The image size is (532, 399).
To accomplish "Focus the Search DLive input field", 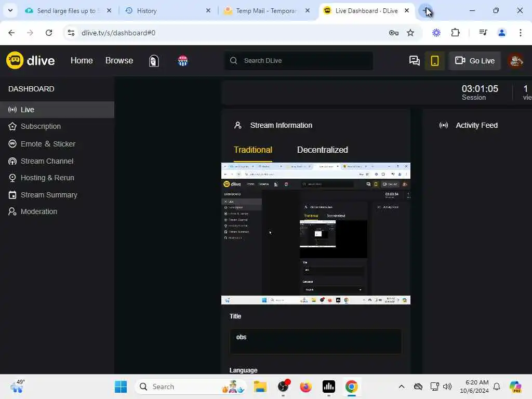I will pos(299,60).
